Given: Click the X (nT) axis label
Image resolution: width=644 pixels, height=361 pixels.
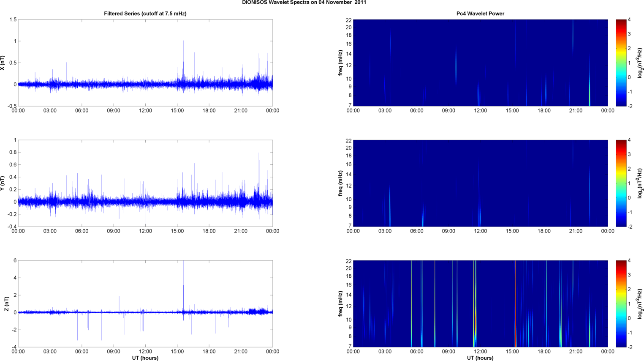Looking at the screenshot, I should (3, 63).
